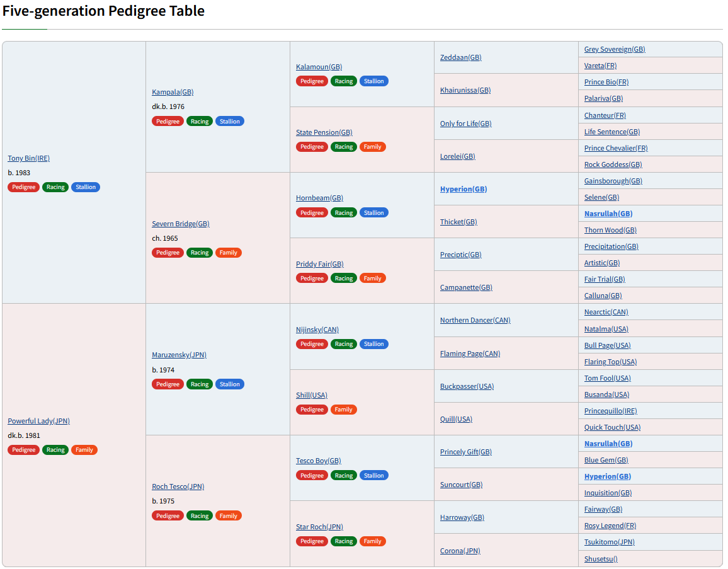Click Pedigree badge under Tony Bin
The height and width of the screenshot is (569, 728).
point(24,187)
